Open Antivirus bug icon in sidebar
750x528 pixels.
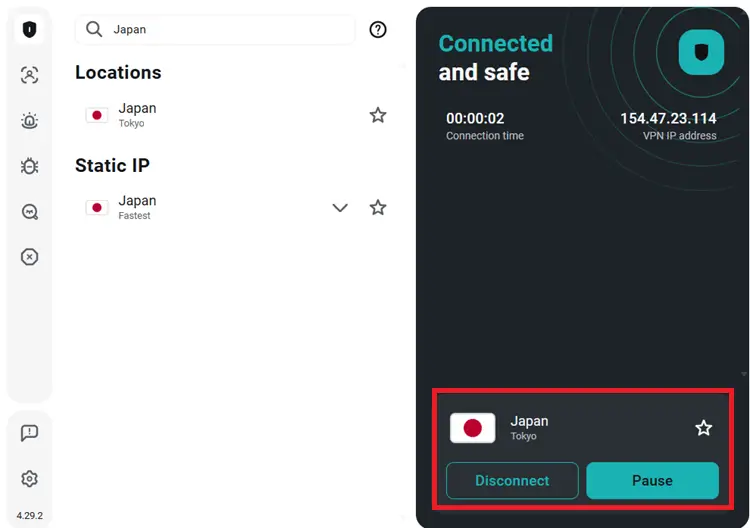tap(29, 166)
